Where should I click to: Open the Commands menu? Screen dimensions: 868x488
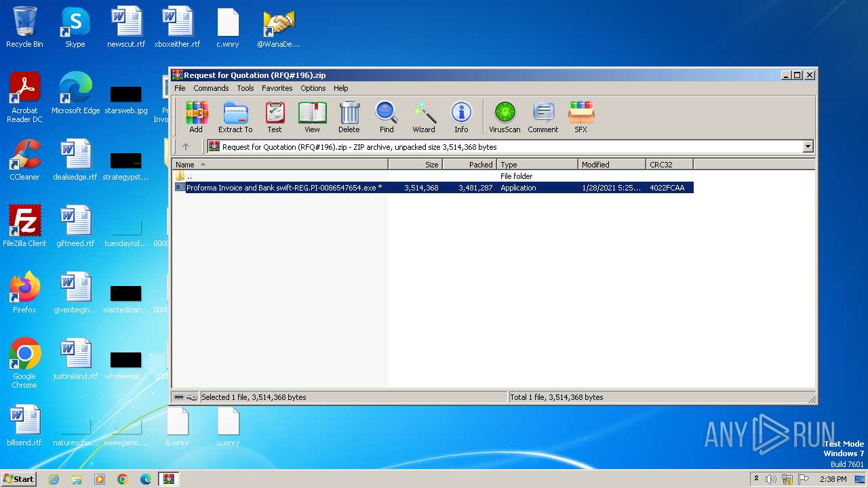click(x=211, y=88)
